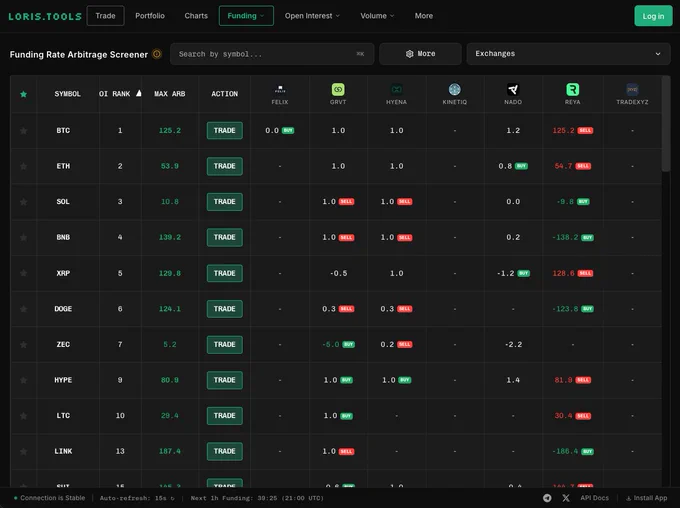
Task: Open the More navigation item
Action: pos(424,16)
